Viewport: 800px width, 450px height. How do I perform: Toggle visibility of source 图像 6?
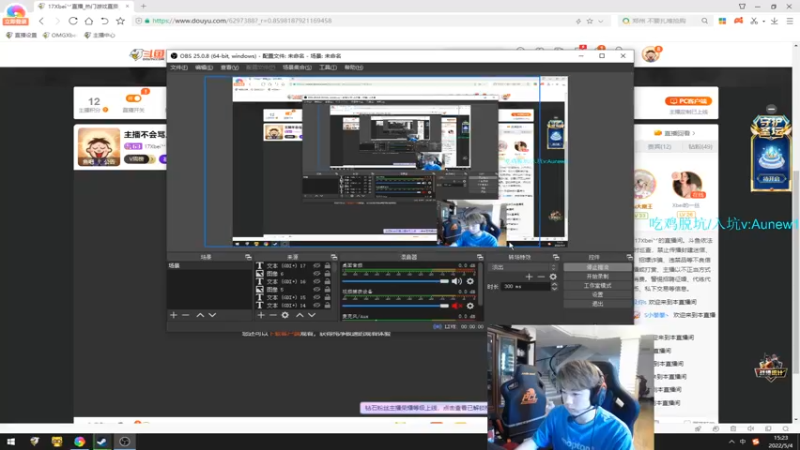point(317,273)
